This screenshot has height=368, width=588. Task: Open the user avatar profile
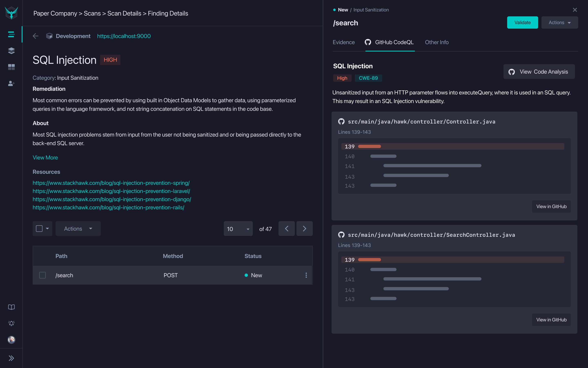click(11, 340)
